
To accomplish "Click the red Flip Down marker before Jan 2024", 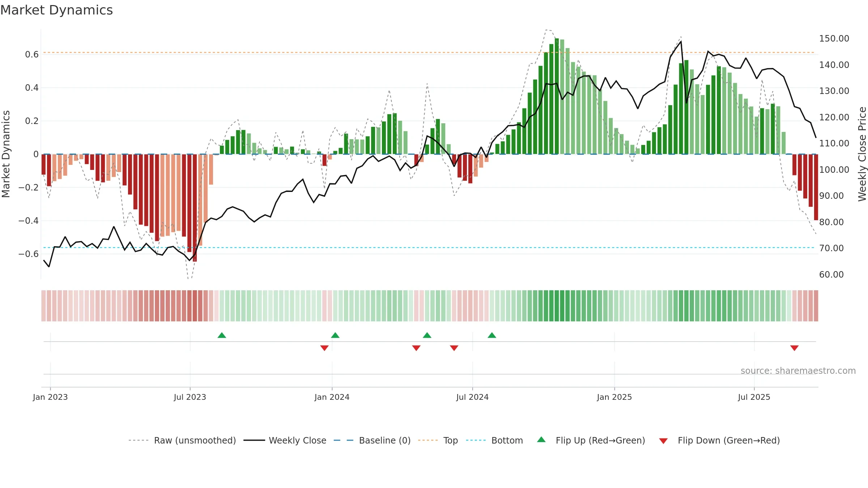I will pyautogui.click(x=324, y=348).
